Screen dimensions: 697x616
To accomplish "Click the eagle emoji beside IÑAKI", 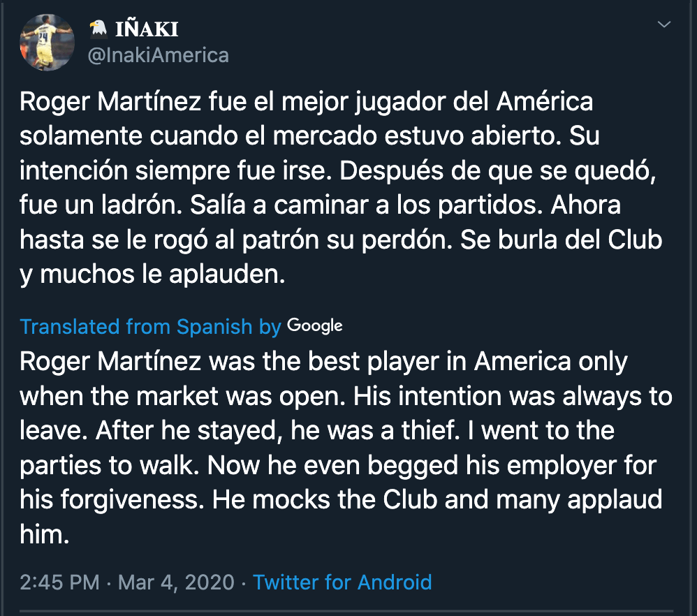I will (98, 28).
